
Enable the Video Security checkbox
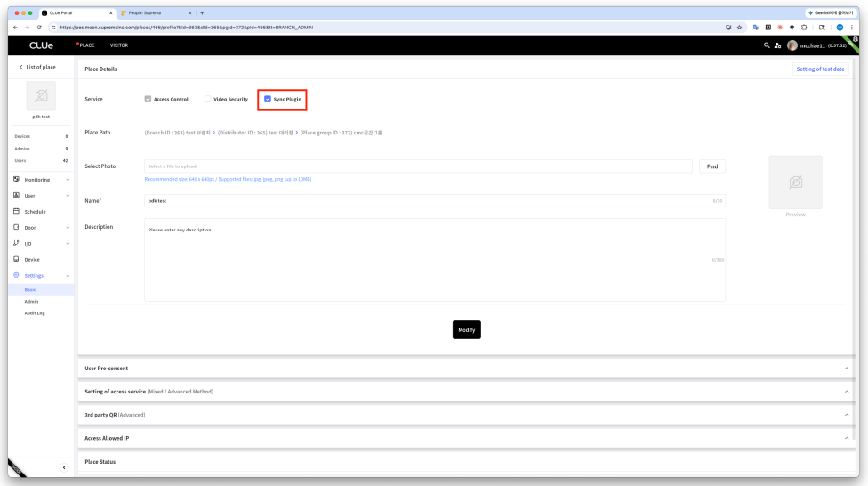click(x=207, y=99)
